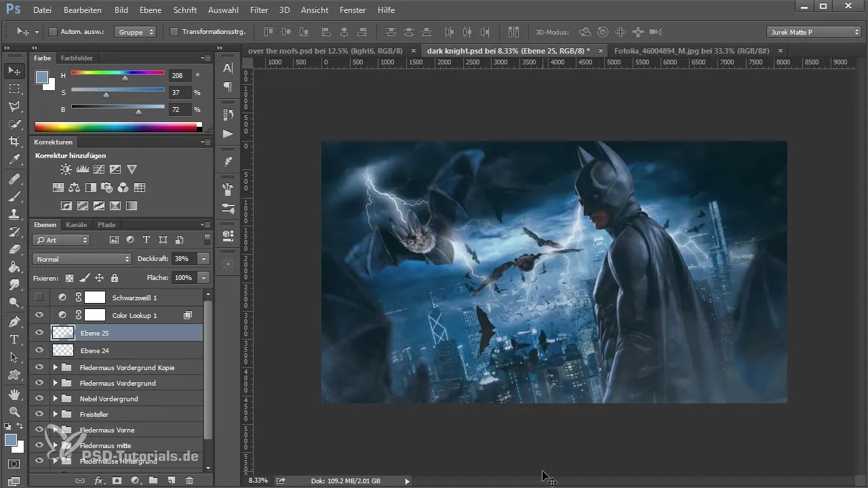Select the Hand tool
Image resolution: width=868 pixels, height=488 pixels.
tap(14, 394)
